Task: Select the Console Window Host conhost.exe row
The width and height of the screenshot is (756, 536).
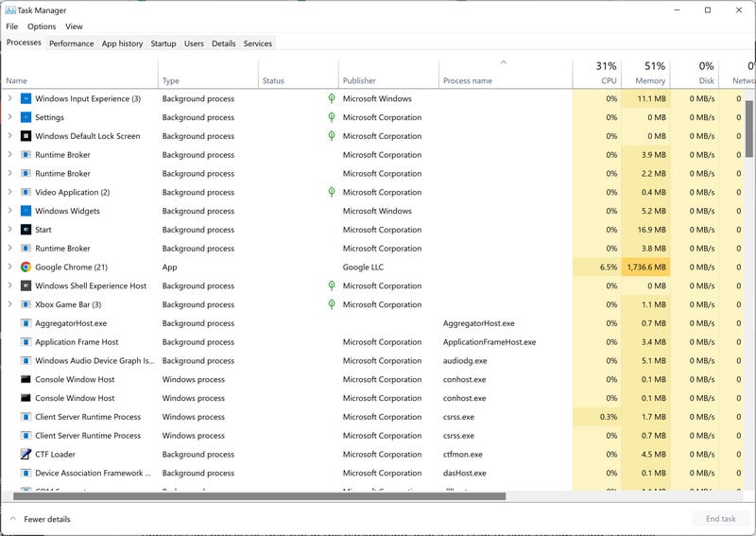Action: pos(75,380)
